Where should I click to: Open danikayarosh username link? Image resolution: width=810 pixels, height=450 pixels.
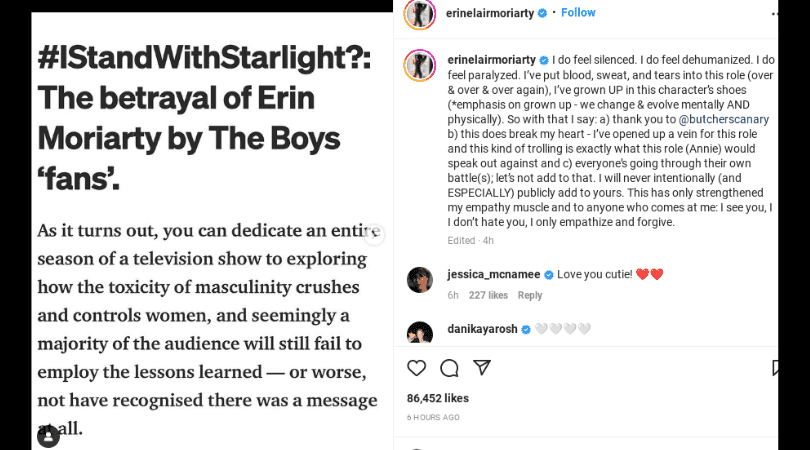coord(482,329)
